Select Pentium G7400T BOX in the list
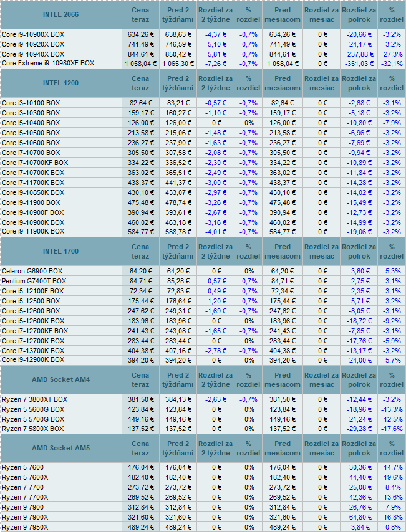Viewport: 406px width, 532px height. 34,282
